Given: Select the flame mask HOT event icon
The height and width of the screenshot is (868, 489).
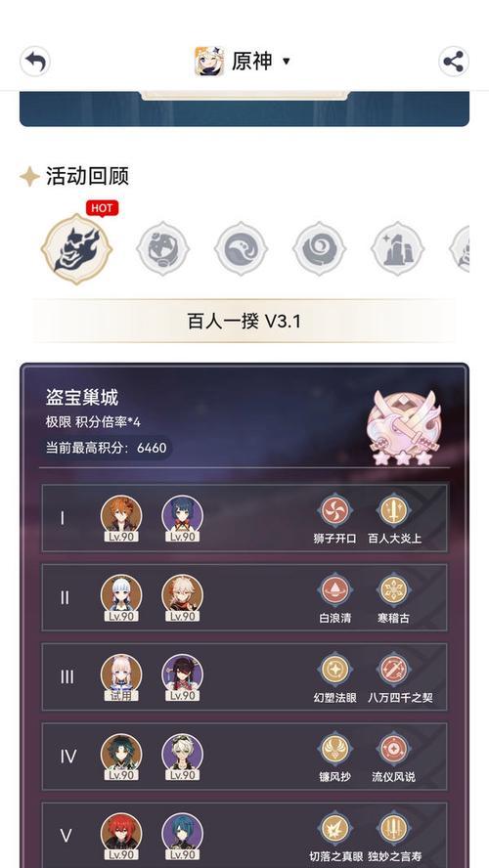Looking at the screenshot, I should (x=77, y=249).
